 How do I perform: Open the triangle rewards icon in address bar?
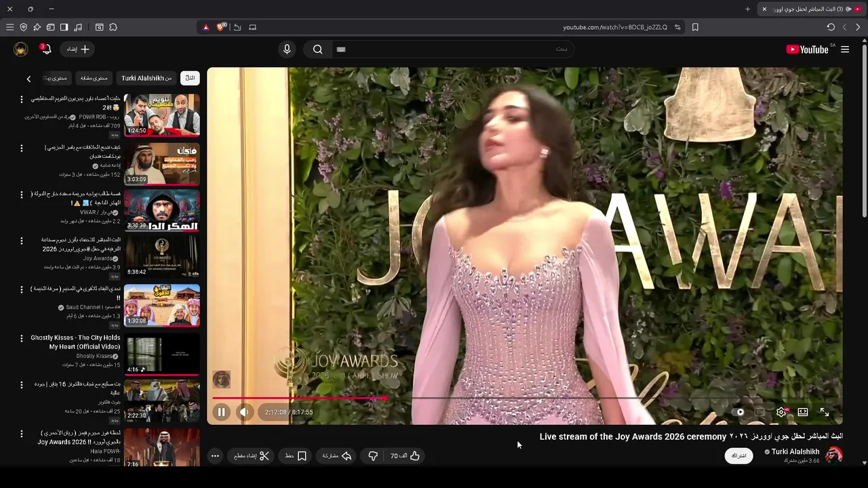[x=206, y=27]
